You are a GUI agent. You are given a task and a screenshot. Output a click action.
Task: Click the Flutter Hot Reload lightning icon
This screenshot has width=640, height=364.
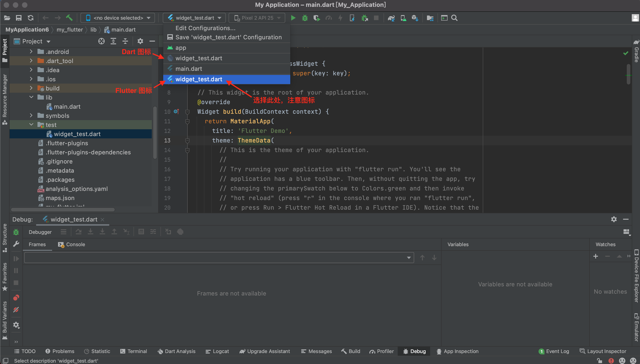(x=340, y=18)
